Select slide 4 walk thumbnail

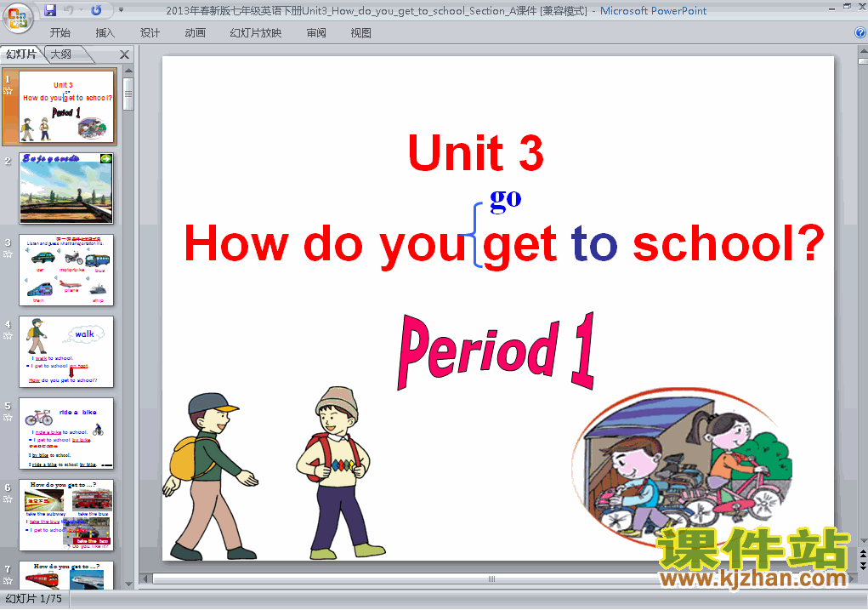pyautogui.click(x=66, y=352)
